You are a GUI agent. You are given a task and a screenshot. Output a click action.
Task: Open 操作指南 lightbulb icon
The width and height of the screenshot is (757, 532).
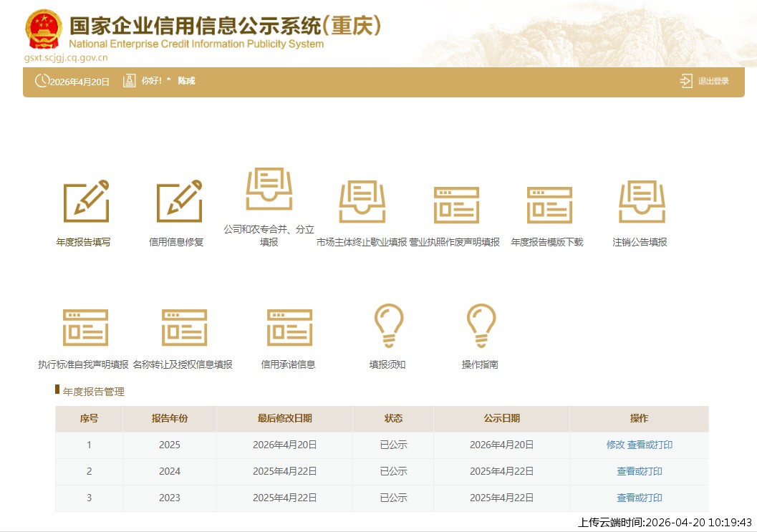pos(481,326)
